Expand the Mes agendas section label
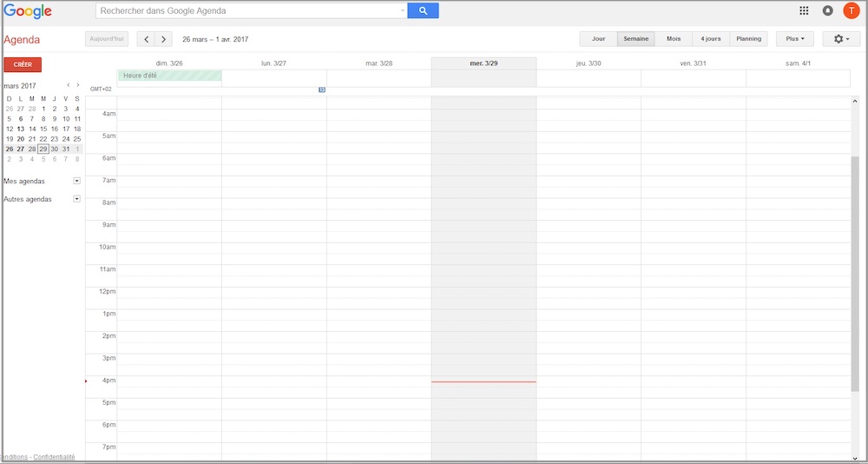868x464 pixels. click(24, 182)
